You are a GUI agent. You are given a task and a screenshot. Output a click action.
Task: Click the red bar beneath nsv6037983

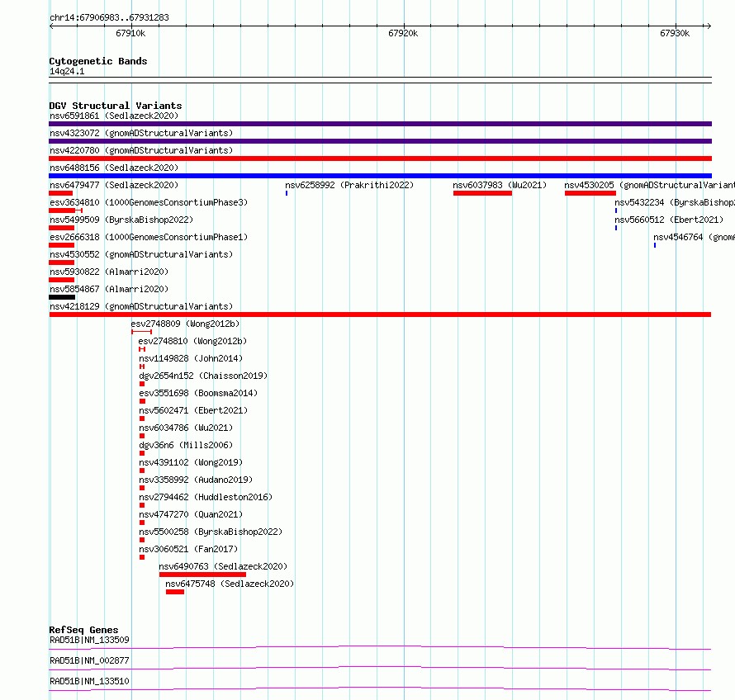(482, 193)
